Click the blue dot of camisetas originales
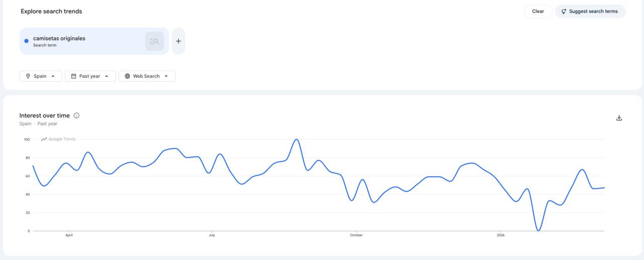The image size is (644, 260). (x=27, y=41)
